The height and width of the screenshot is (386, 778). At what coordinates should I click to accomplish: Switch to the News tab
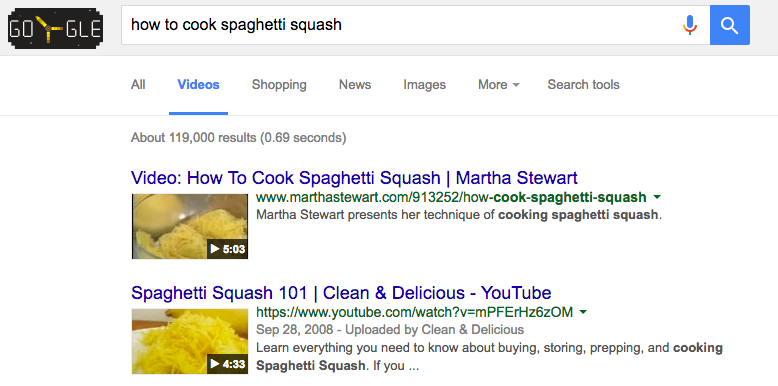[x=355, y=85]
